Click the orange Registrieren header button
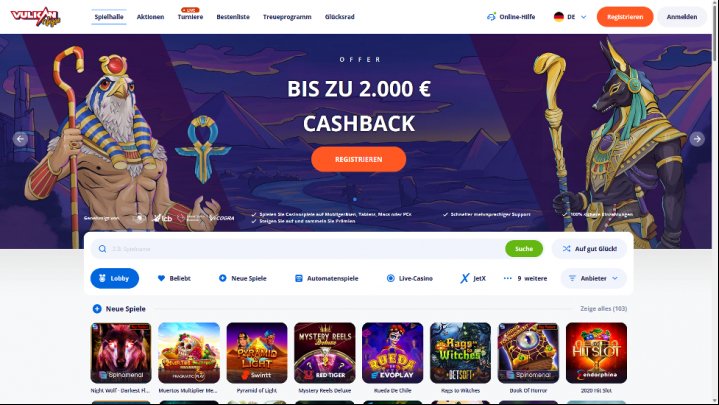This screenshot has height=405, width=719. coord(625,17)
